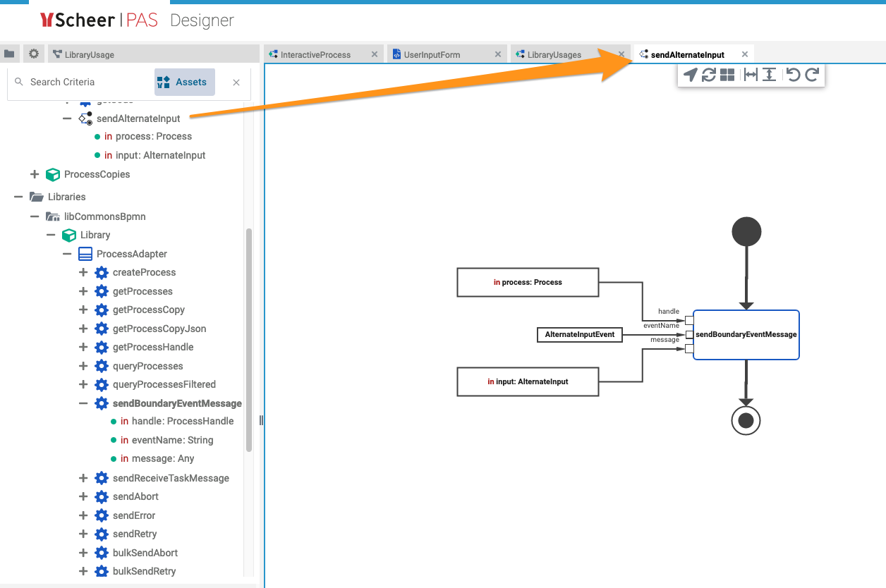This screenshot has height=588, width=886.
Task: Toggle the Assets filter button
Action: pos(184,82)
